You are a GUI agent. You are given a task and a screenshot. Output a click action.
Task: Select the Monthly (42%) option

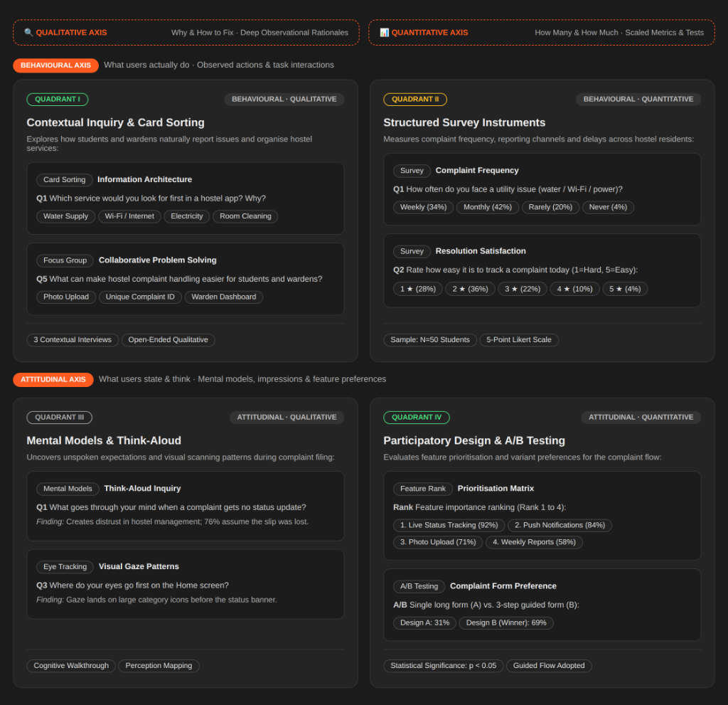coord(488,208)
